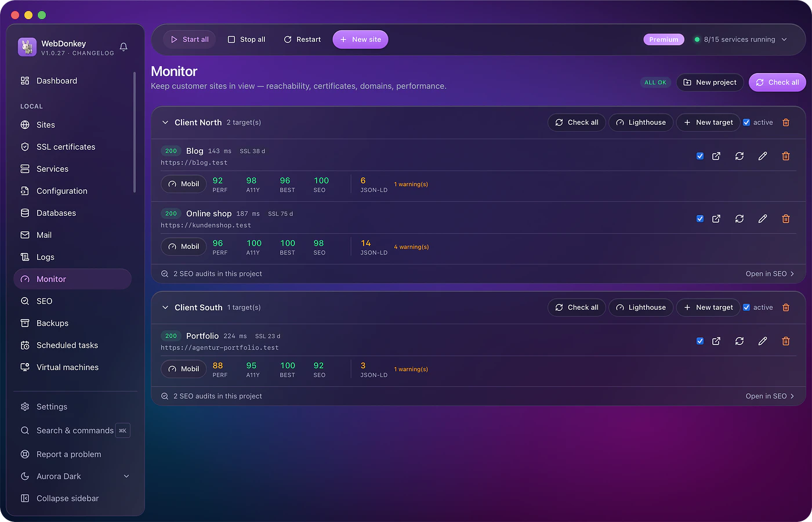
Task: Open Virtual machines section
Action: pos(72,367)
